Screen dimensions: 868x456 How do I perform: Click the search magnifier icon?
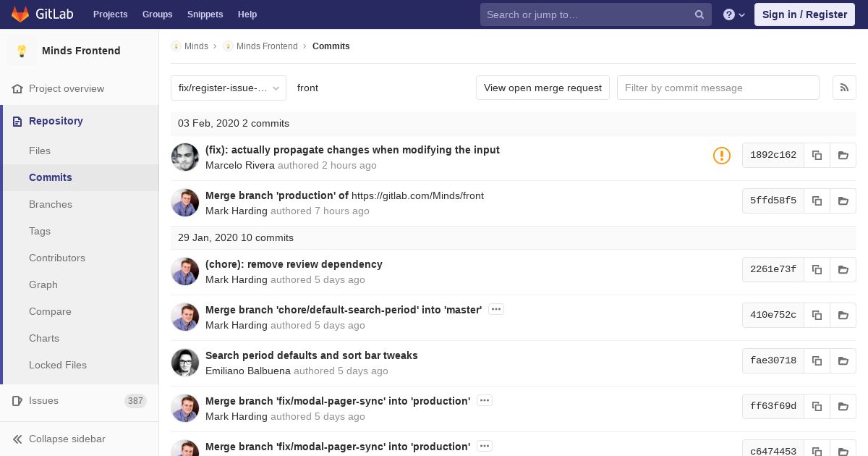click(x=699, y=14)
